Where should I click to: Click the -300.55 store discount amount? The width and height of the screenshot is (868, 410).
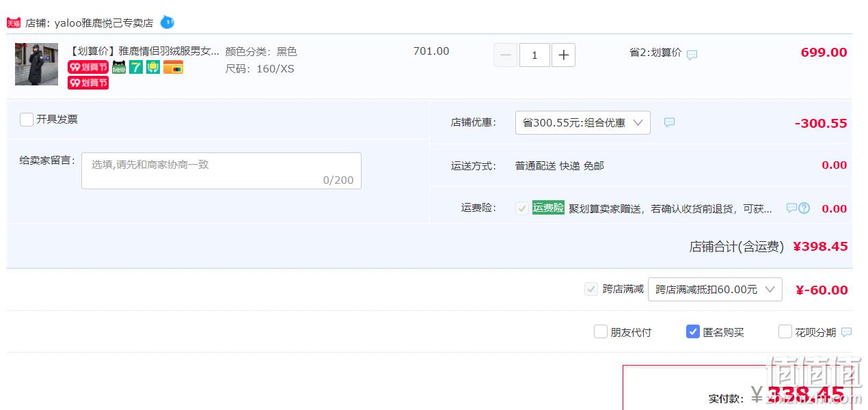(x=821, y=124)
